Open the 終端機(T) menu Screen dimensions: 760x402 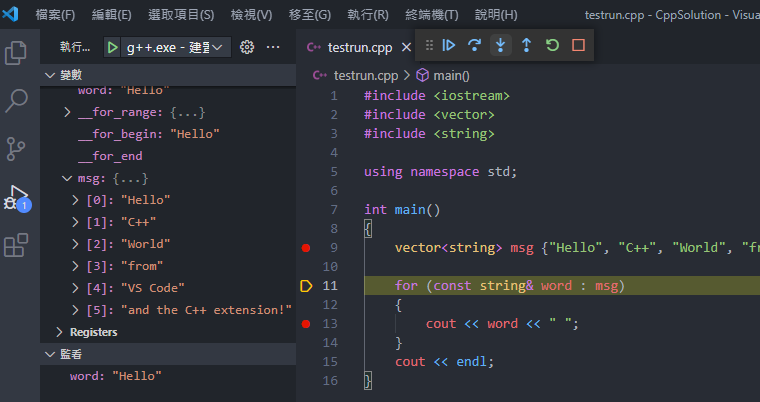[x=423, y=15]
